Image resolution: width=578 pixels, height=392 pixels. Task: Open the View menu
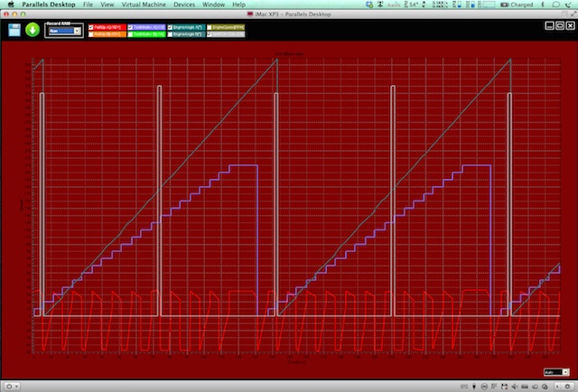[107, 5]
